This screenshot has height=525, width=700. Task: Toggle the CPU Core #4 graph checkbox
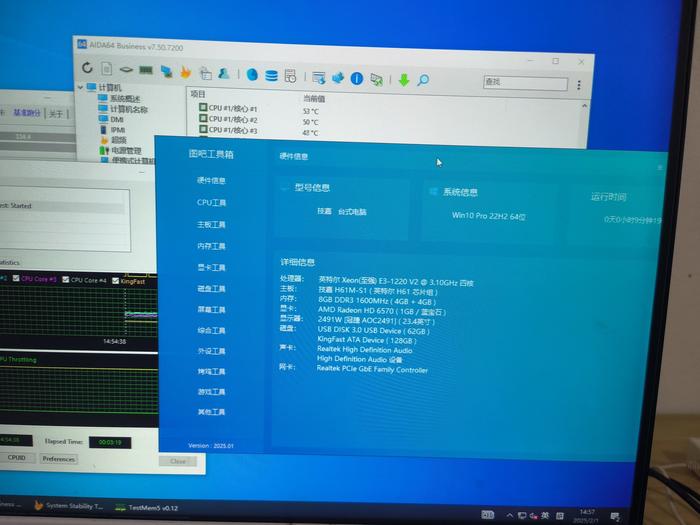[66, 279]
